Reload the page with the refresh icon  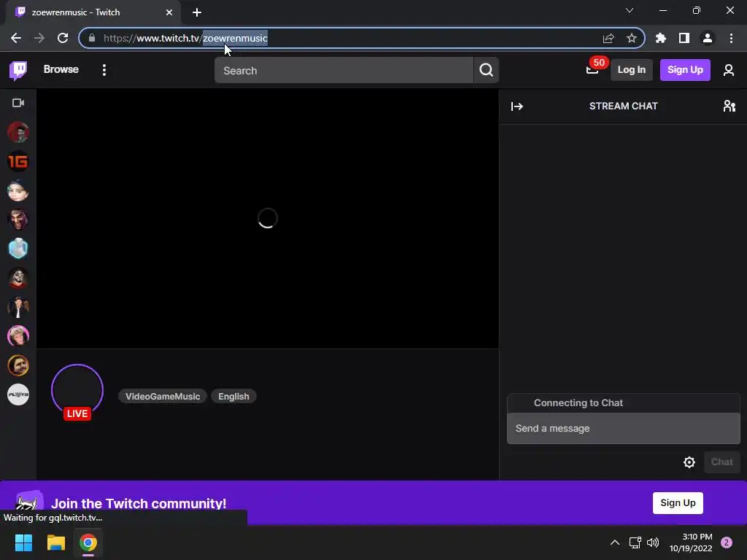click(x=63, y=38)
